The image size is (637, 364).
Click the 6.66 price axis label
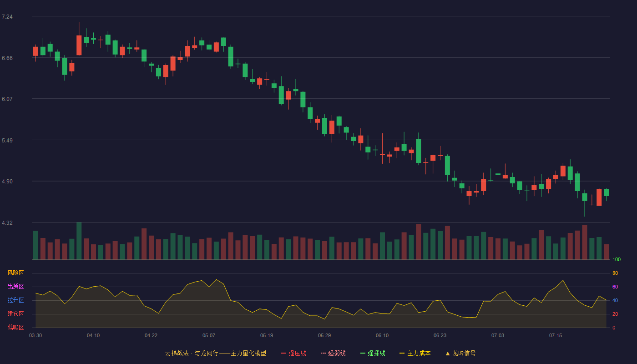(7, 58)
